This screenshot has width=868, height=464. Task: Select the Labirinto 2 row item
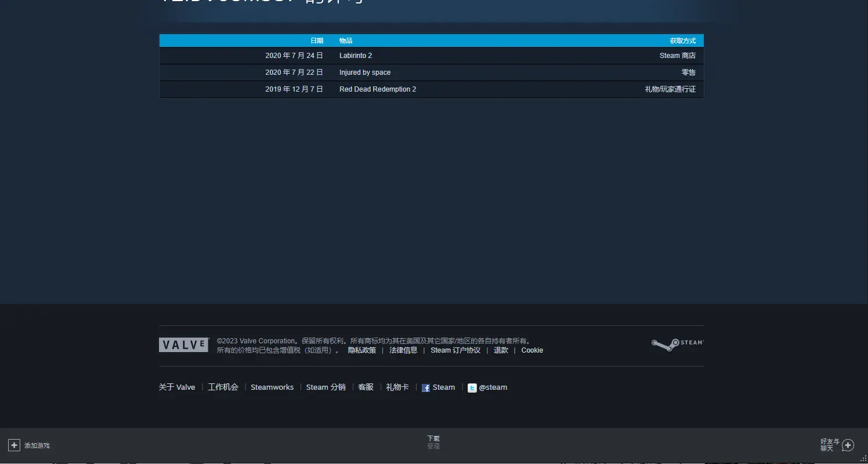pyautogui.click(x=356, y=56)
